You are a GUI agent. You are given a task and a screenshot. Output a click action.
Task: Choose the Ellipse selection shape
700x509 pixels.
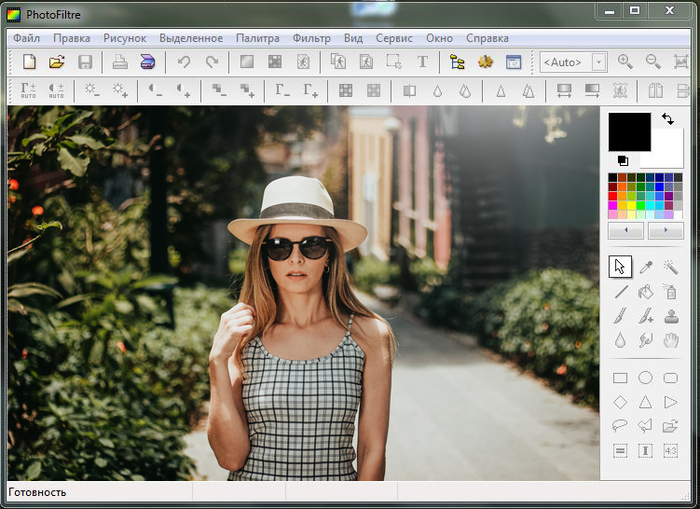click(646, 378)
